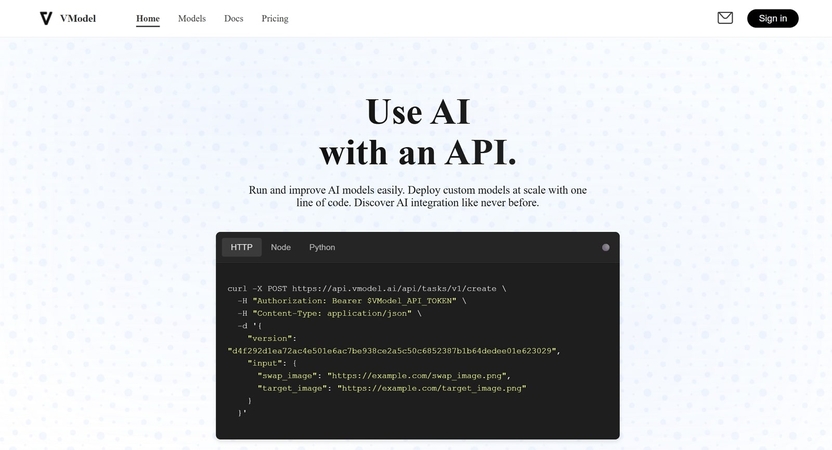Click the 'with an API.' heading line
Viewport: 832px width, 450px height.
point(418,153)
